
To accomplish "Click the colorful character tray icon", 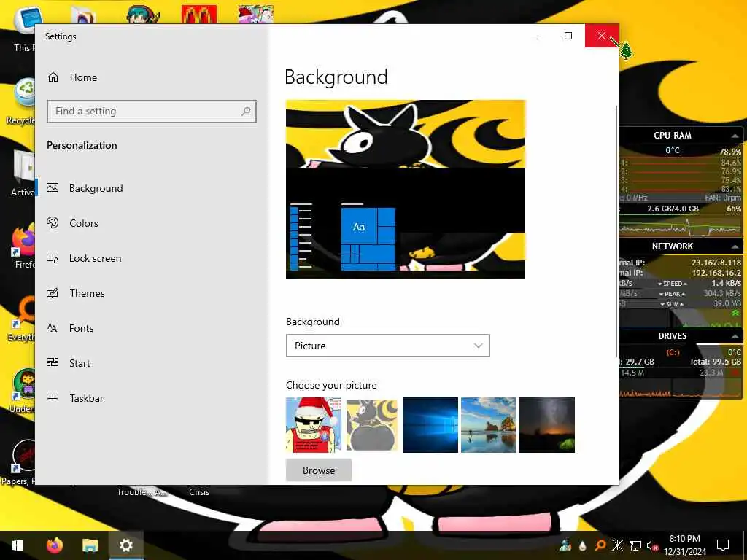I will point(565,545).
